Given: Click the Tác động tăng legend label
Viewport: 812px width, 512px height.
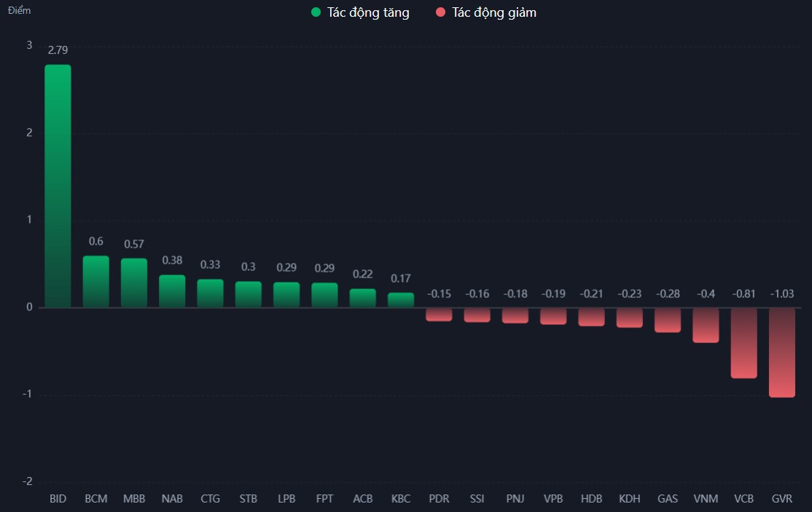Looking at the screenshot, I should [x=368, y=12].
